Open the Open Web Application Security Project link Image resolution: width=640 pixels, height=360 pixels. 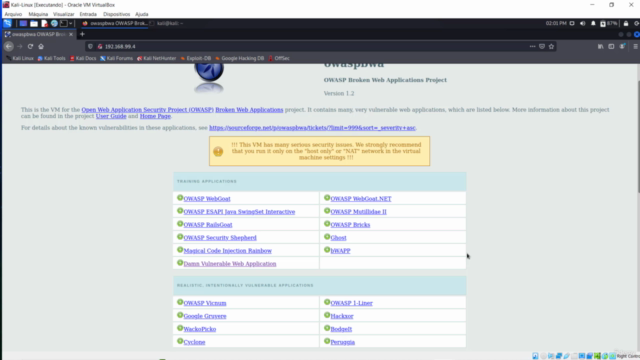tap(147, 110)
